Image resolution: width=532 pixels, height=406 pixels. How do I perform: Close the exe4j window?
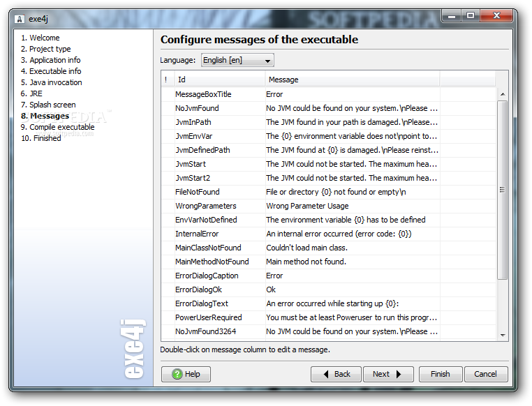point(496,15)
